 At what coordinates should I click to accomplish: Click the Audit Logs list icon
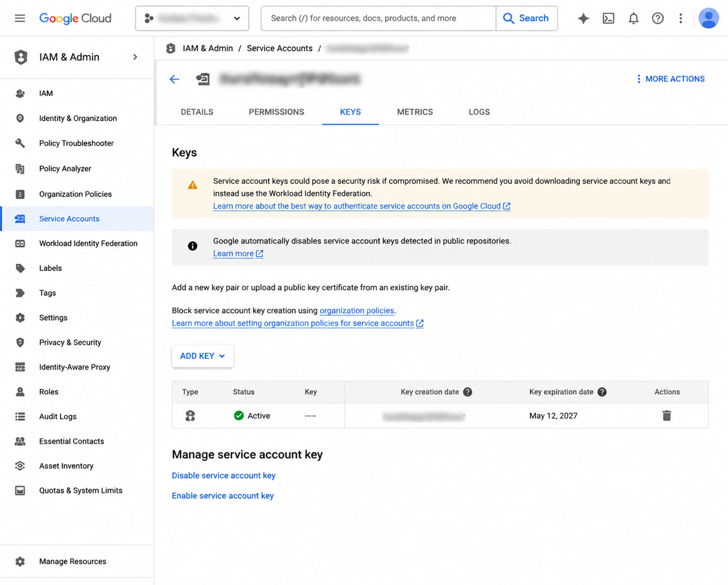point(20,416)
